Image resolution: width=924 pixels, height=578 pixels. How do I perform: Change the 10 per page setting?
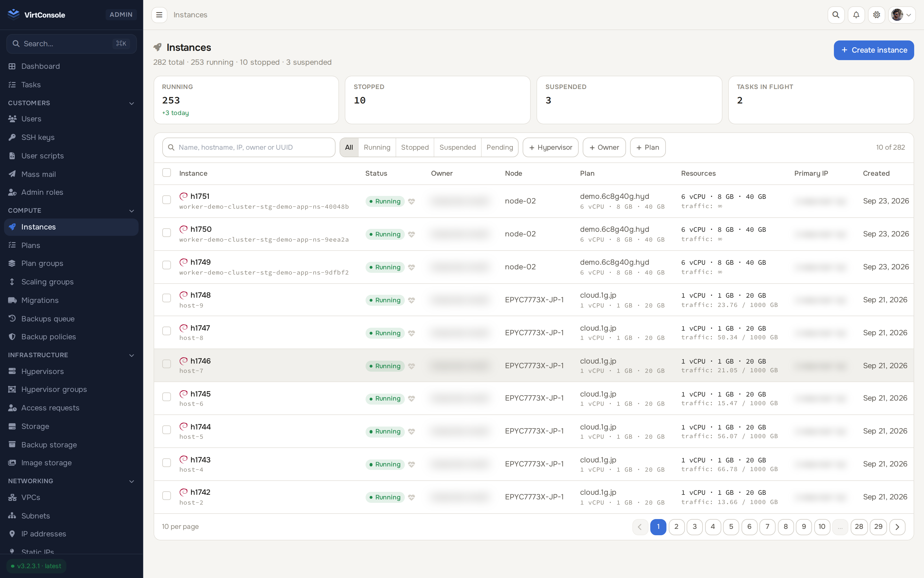click(180, 527)
